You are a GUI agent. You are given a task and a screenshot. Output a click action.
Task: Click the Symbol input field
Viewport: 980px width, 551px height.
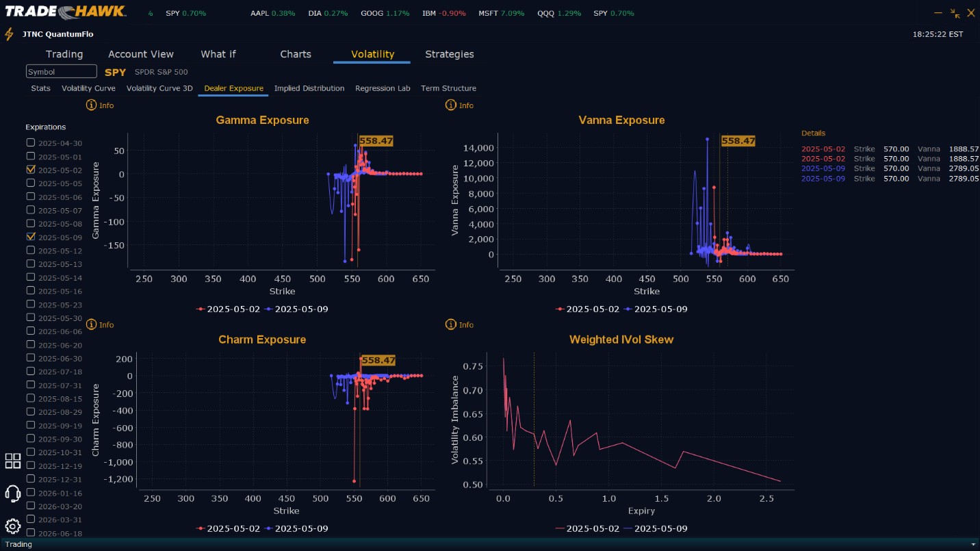62,72
